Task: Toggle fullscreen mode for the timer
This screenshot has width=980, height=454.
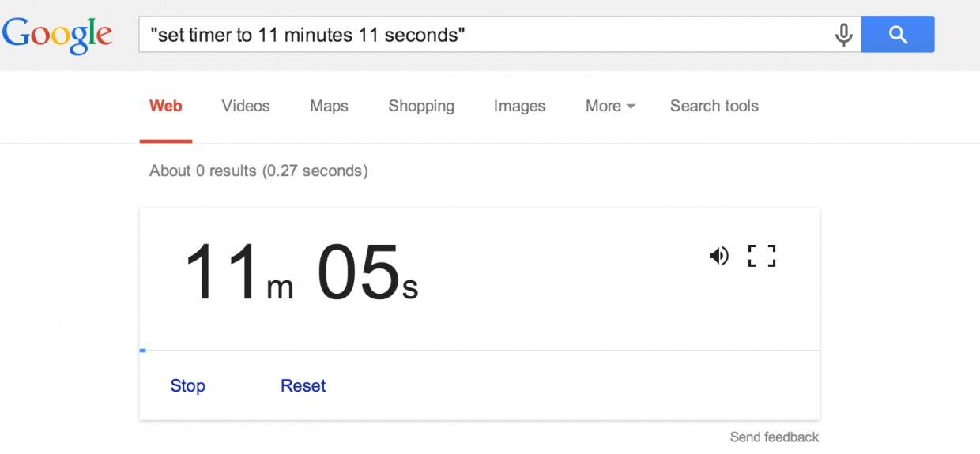Action: tap(762, 256)
